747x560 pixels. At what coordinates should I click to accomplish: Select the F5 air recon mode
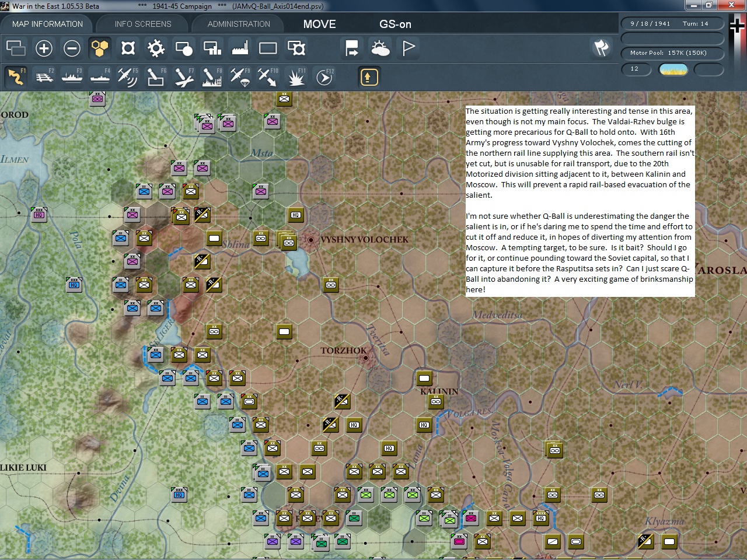[x=128, y=76]
